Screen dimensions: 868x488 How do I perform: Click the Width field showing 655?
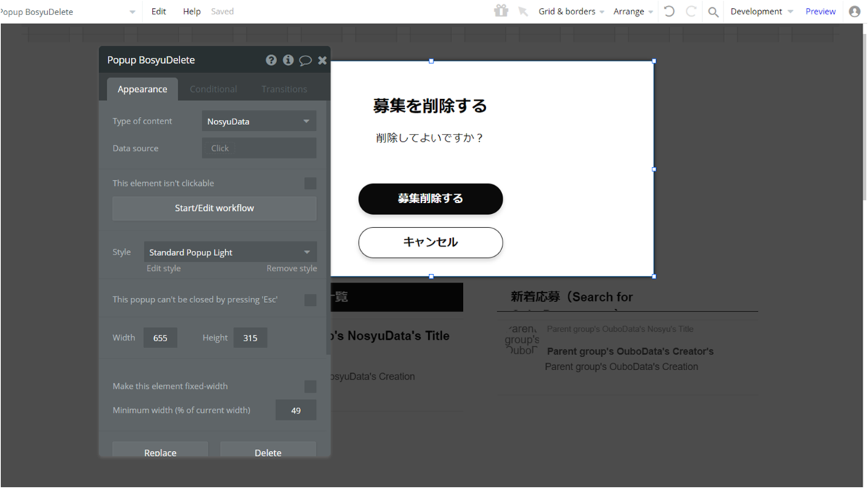[161, 338]
